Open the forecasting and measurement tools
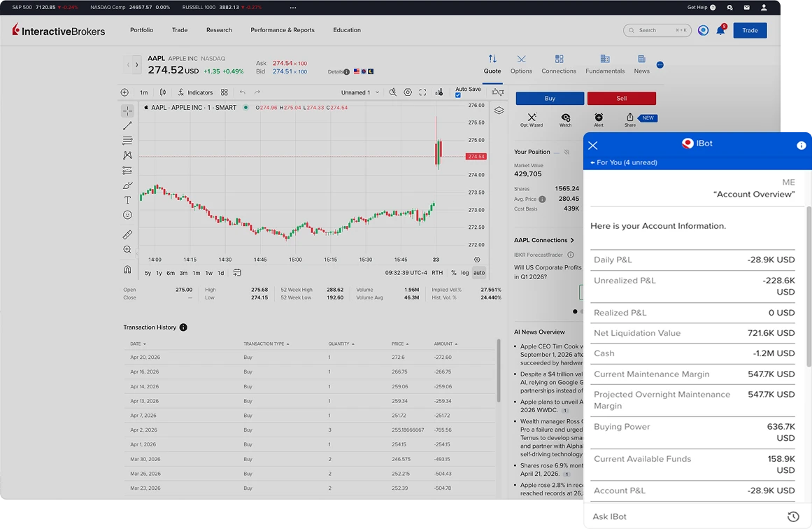 click(x=127, y=171)
